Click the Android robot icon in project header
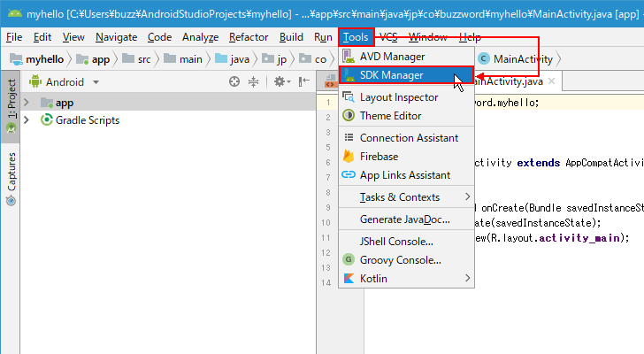Image resolution: width=644 pixels, height=354 pixels. click(35, 81)
